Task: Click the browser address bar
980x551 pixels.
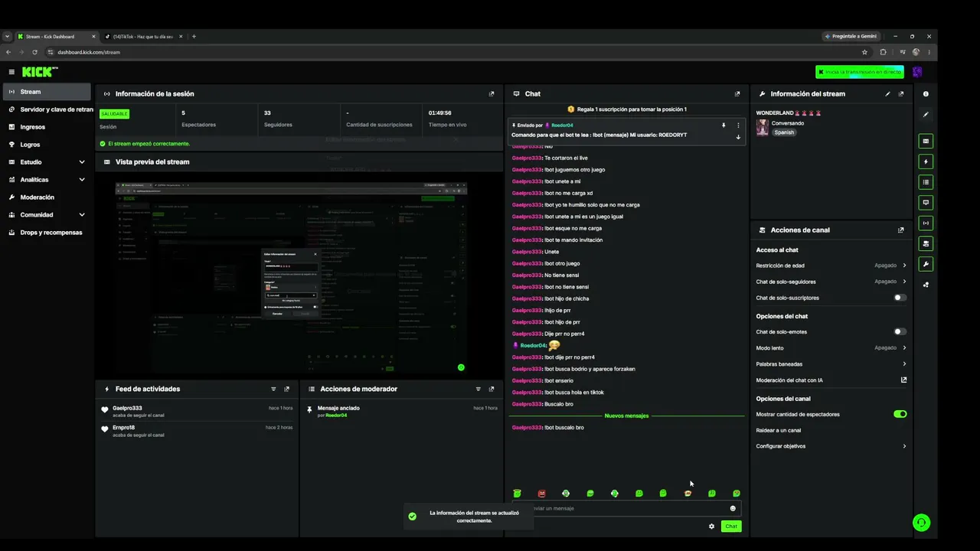Action: click(x=452, y=52)
